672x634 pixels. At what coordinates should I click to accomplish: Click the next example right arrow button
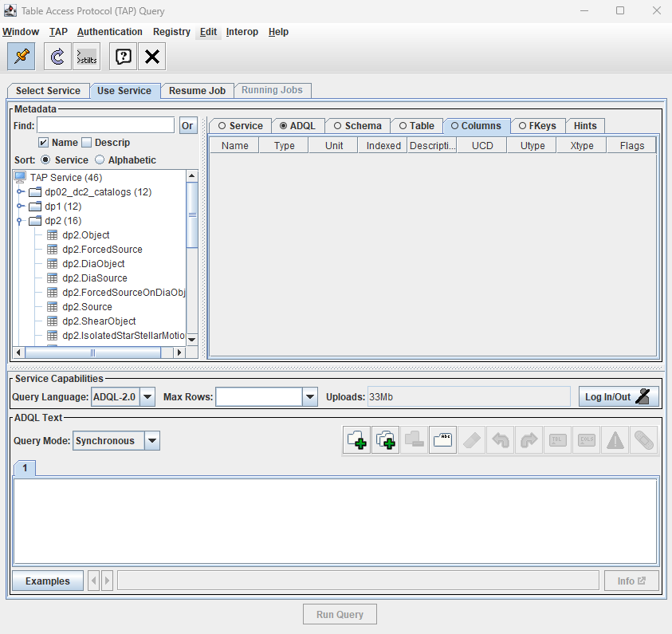tap(107, 581)
